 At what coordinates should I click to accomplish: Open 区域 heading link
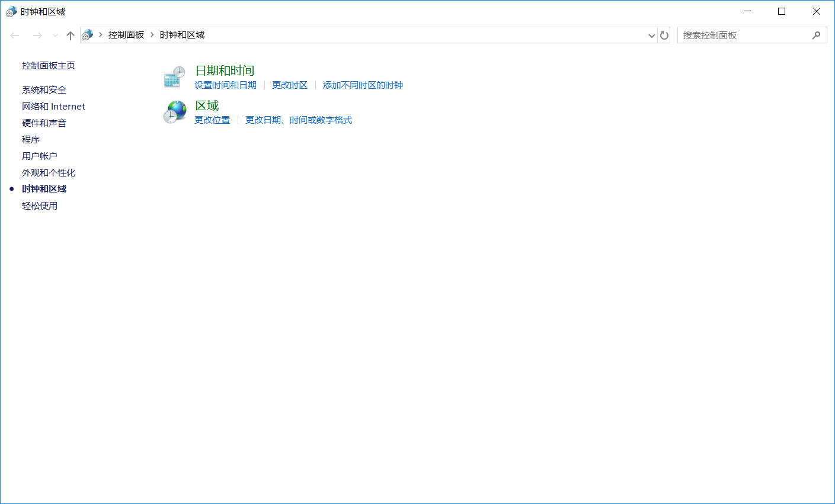click(207, 105)
